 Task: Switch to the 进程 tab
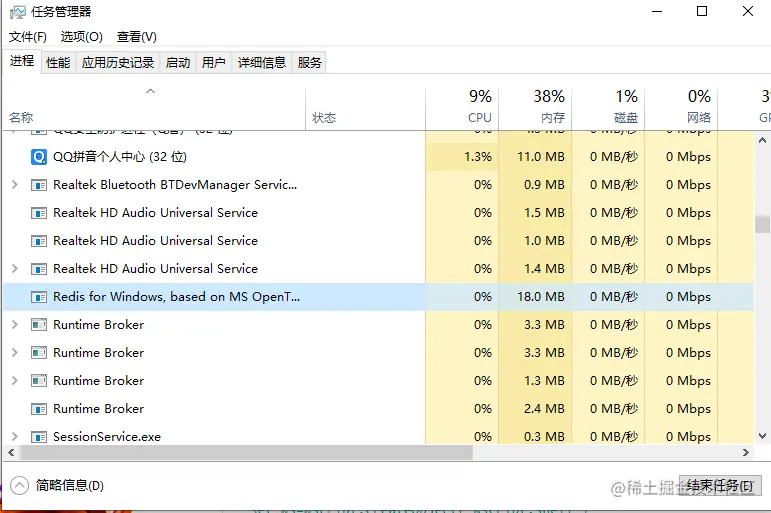click(22, 61)
